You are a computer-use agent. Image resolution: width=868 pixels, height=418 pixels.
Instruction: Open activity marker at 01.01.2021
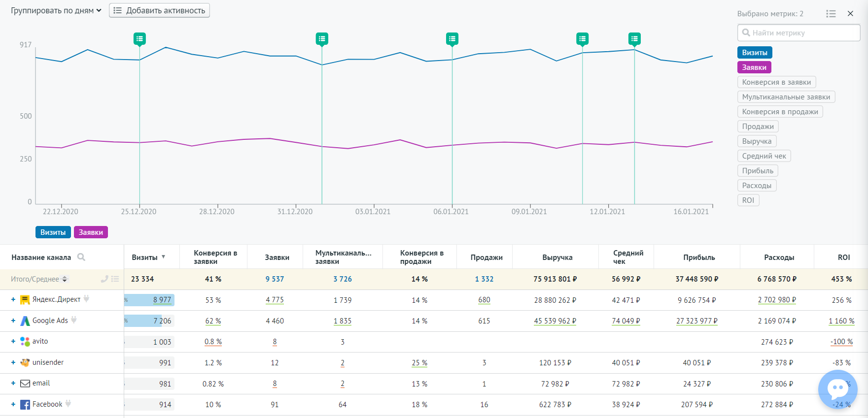tap(322, 38)
